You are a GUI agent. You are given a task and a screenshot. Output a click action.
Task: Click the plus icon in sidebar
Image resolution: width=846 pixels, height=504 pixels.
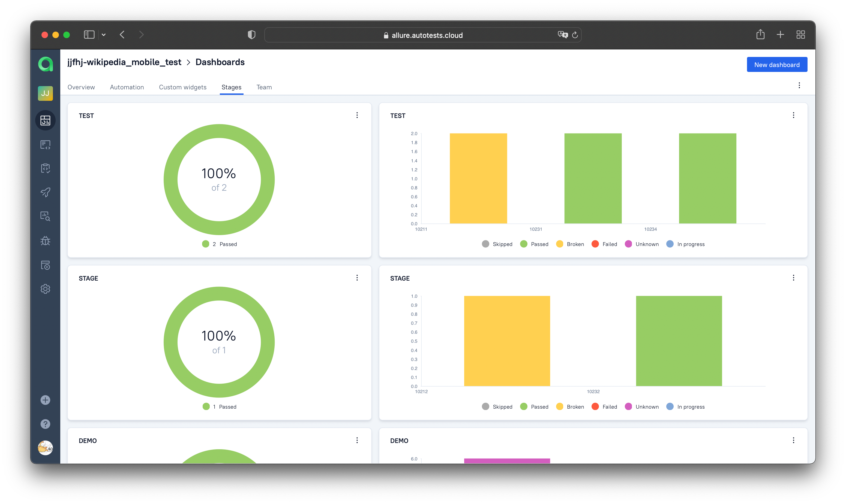click(45, 400)
